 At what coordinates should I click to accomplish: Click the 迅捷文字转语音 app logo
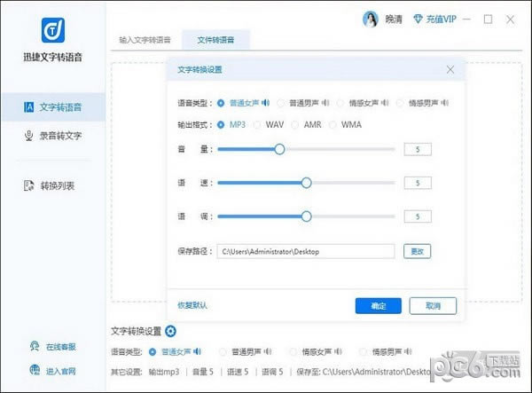52,29
